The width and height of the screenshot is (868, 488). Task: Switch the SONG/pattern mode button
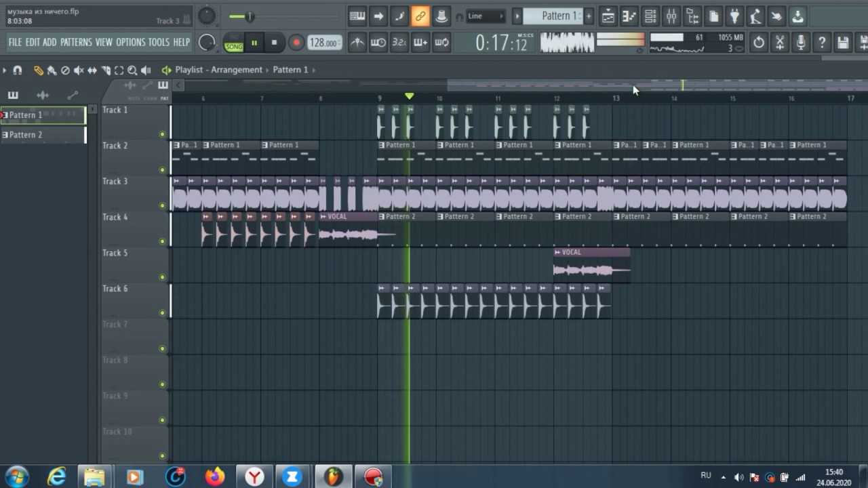coord(234,43)
